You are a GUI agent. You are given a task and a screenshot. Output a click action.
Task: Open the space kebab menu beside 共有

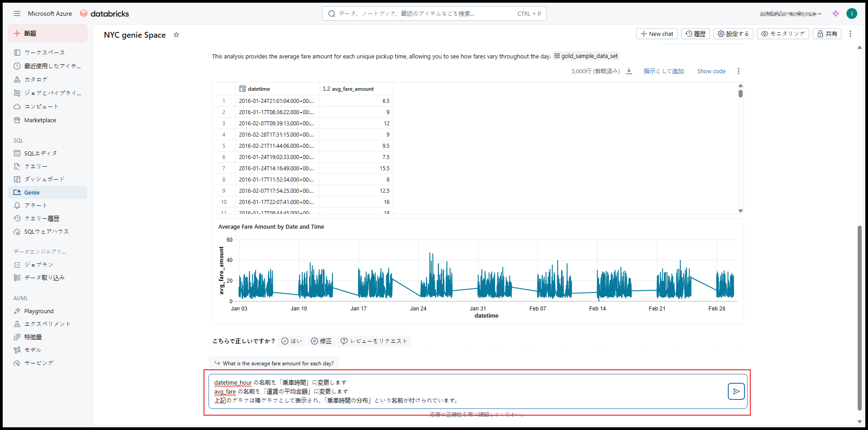850,34
